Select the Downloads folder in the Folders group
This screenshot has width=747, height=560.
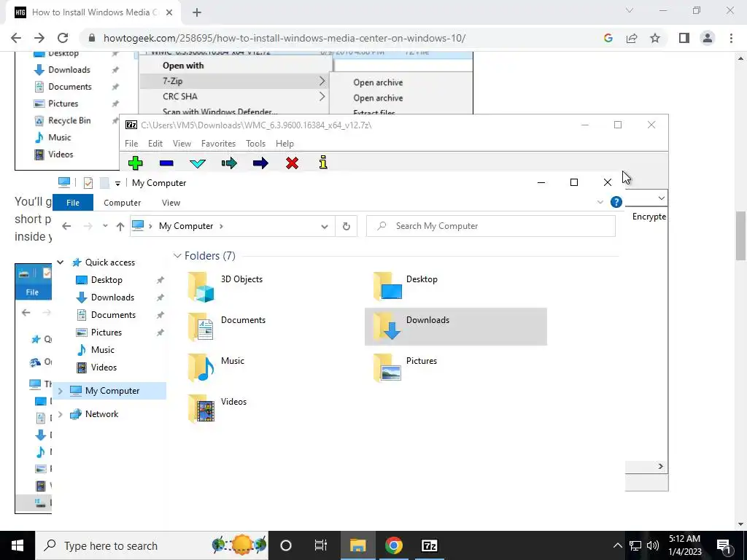point(455,327)
